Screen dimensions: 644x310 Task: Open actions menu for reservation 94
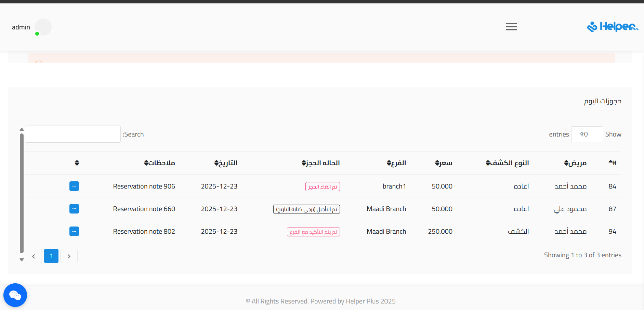click(x=74, y=231)
